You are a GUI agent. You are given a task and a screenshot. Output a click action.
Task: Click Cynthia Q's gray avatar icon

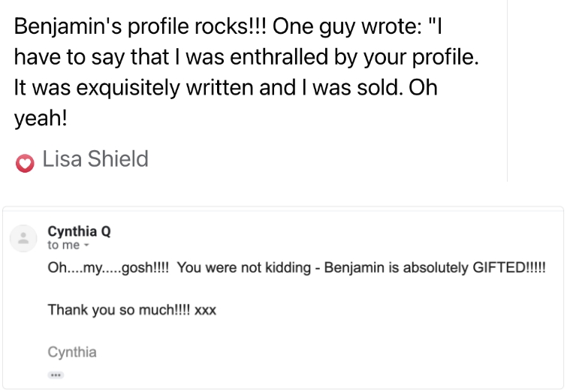pos(23,238)
